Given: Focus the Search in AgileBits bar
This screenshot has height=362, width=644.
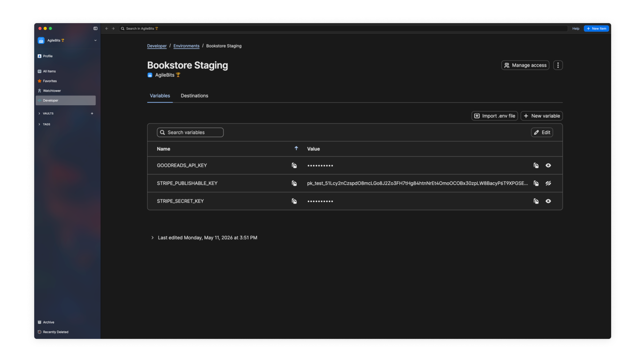Looking at the screenshot, I should pyautogui.click(x=343, y=28).
